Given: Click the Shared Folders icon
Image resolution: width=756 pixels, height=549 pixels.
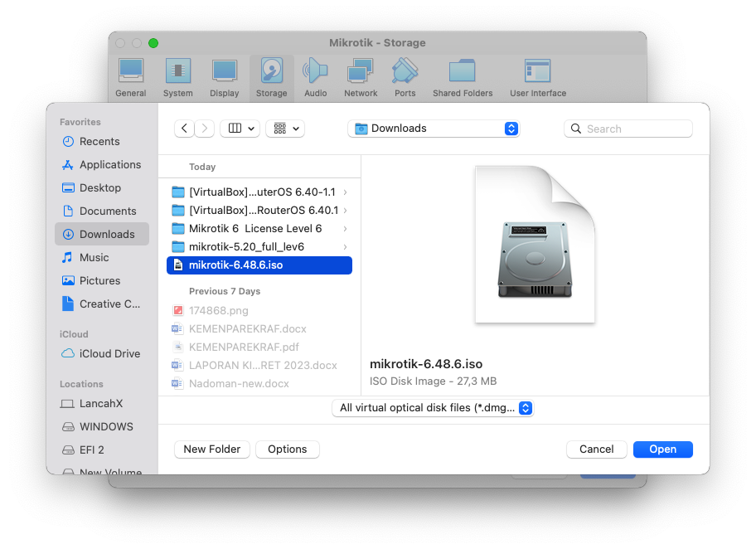Looking at the screenshot, I should tap(463, 72).
